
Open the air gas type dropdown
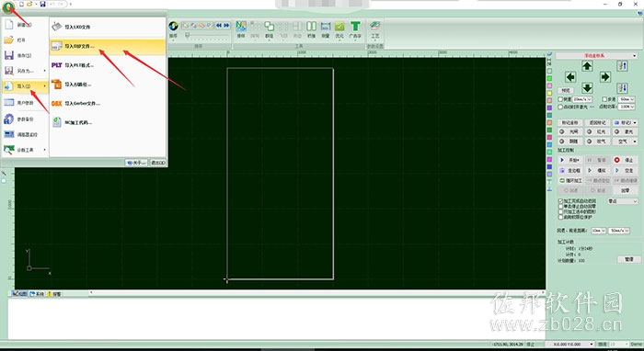click(625, 142)
